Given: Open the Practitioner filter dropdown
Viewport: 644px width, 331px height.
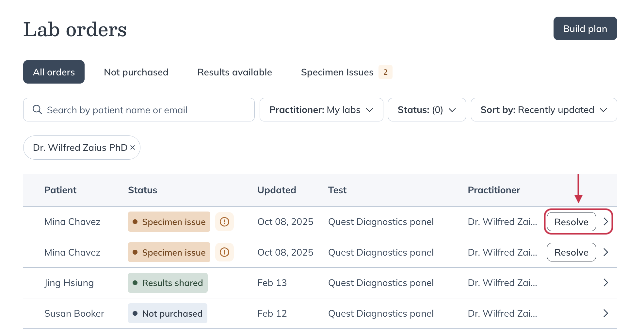Looking at the screenshot, I should [321, 110].
